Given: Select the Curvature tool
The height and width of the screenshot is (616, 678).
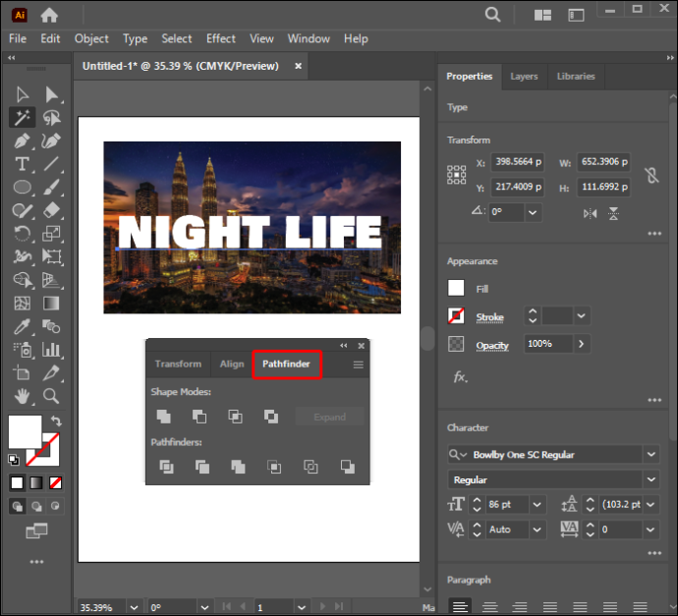Looking at the screenshot, I should (x=51, y=140).
